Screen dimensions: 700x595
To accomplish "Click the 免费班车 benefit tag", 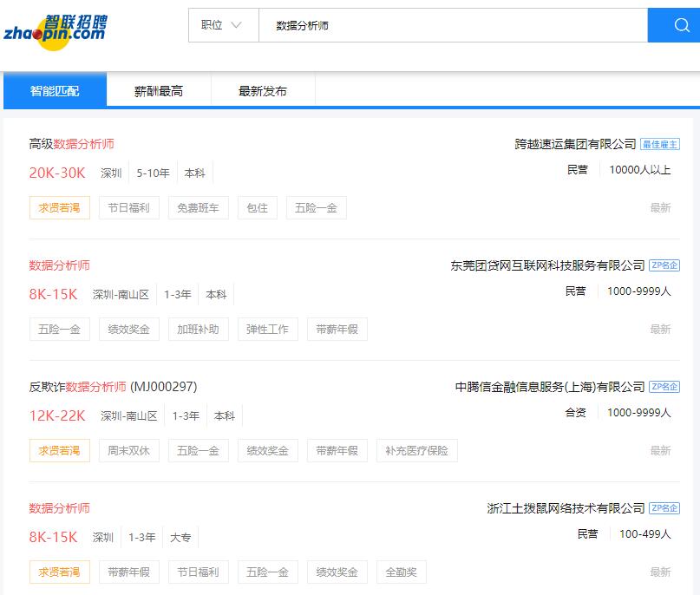I will (x=198, y=208).
